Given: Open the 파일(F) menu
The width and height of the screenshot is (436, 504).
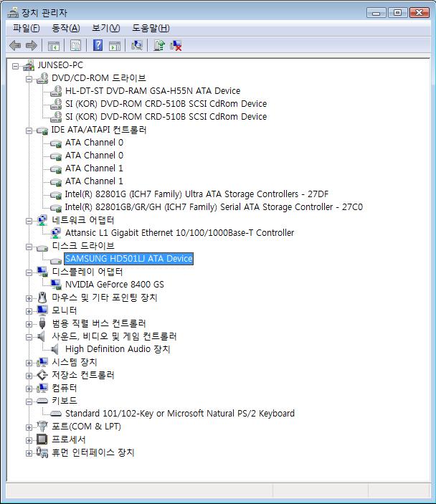Looking at the screenshot, I should pos(26,28).
